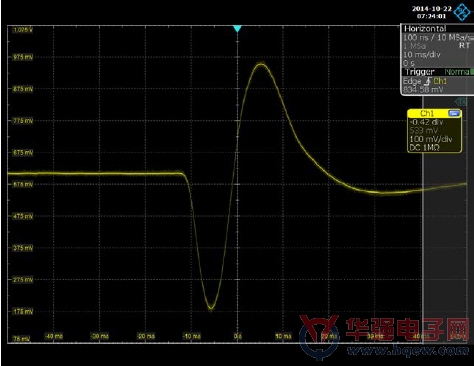Screen dimensions: 474x366
Task: Toggle the DC 1MΩ coupling setting
Action: coord(424,147)
